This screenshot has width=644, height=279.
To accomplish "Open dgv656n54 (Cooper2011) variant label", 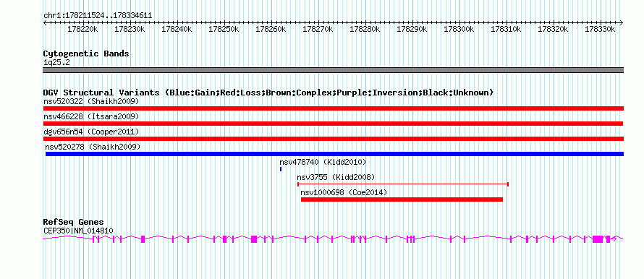I will [91, 132].
